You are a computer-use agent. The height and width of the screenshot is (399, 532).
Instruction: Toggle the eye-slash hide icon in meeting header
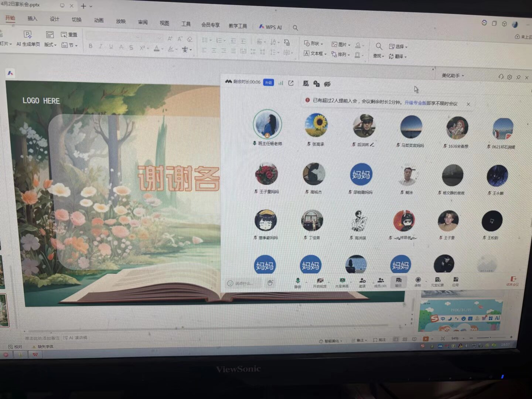(x=327, y=84)
